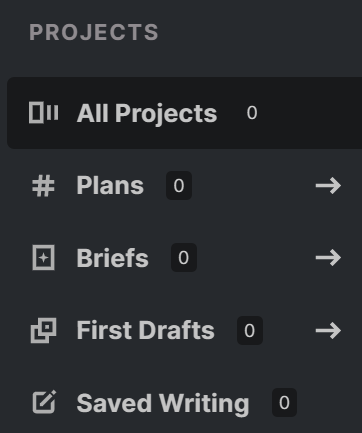Click the PROJECTS section heading
The width and height of the screenshot is (362, 433).
coord(94,32)
